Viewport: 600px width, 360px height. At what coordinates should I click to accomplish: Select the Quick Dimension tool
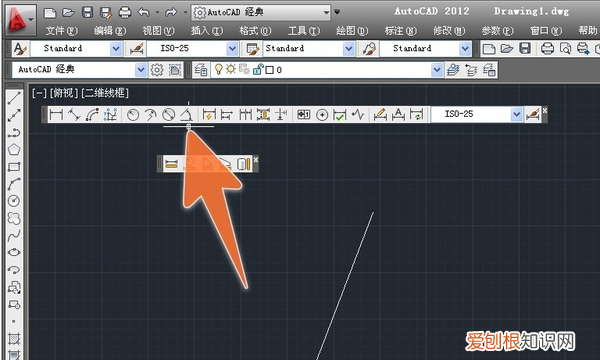[209, 114]
